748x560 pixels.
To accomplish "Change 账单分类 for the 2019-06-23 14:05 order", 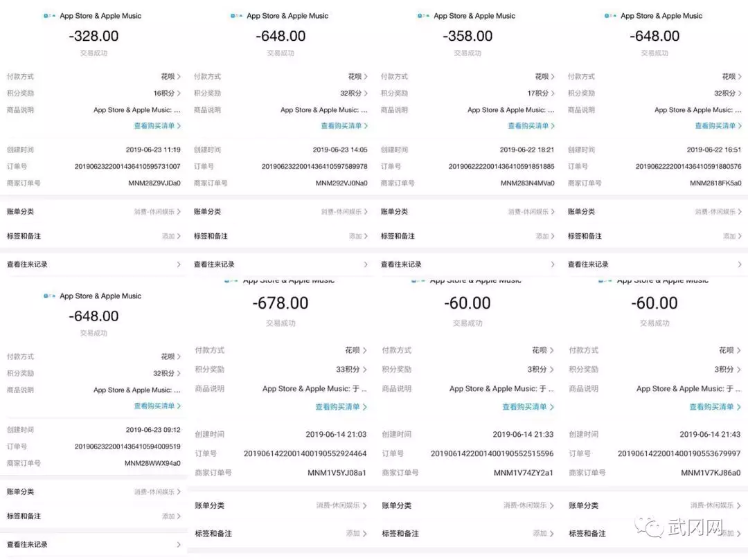I will point(280,212).
